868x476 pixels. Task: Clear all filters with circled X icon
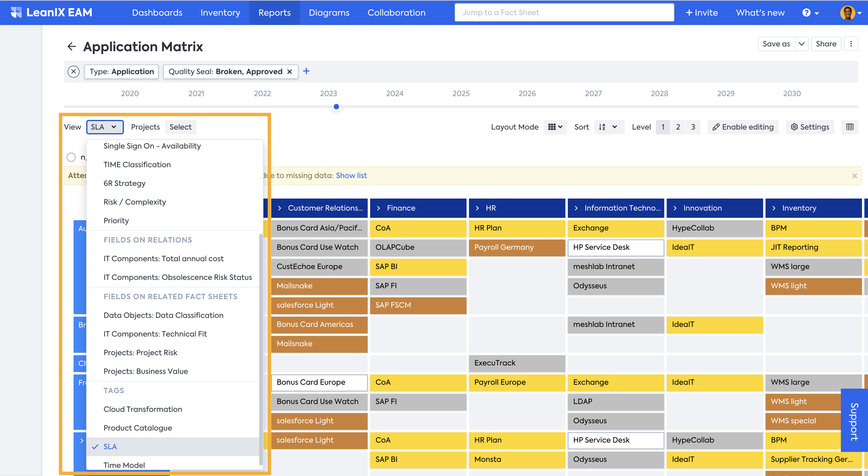(74, 71)
